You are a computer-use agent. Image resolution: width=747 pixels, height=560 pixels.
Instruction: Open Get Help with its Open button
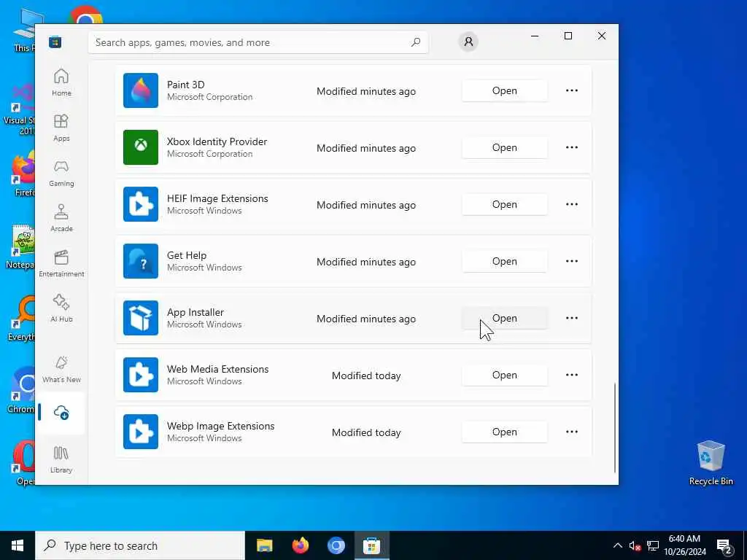(505, 261)
